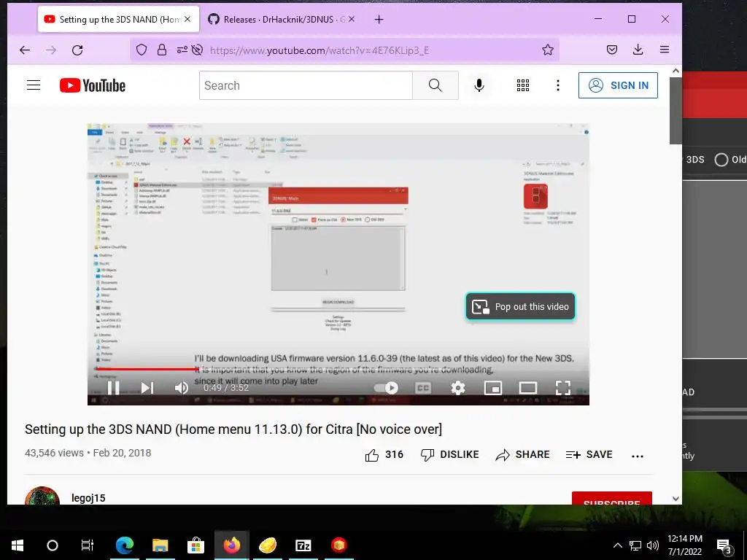Click the search magnifier button

435,85
